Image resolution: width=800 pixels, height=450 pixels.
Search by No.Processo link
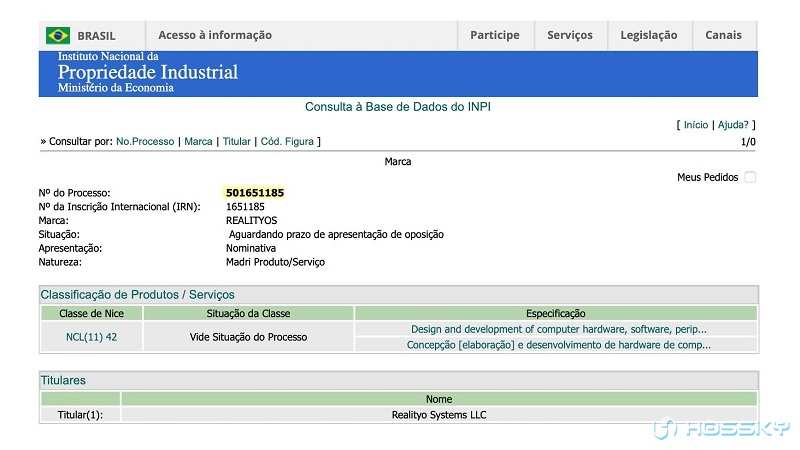(x=145, y=141)
